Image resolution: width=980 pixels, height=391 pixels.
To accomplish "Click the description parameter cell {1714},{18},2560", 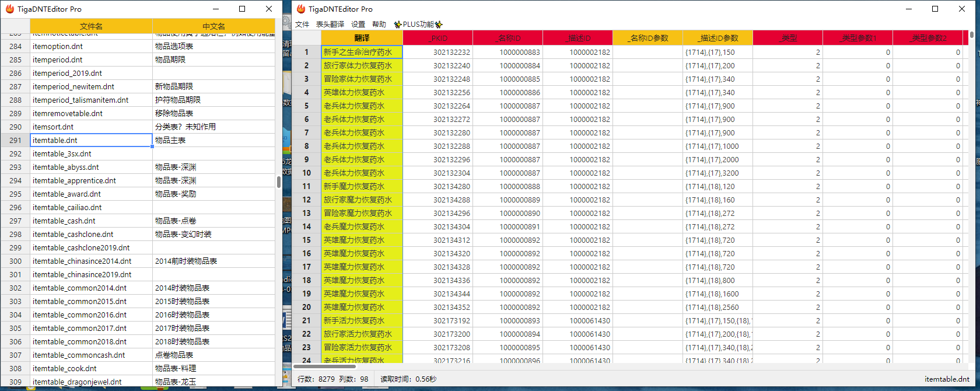I will tap(717, 307).
